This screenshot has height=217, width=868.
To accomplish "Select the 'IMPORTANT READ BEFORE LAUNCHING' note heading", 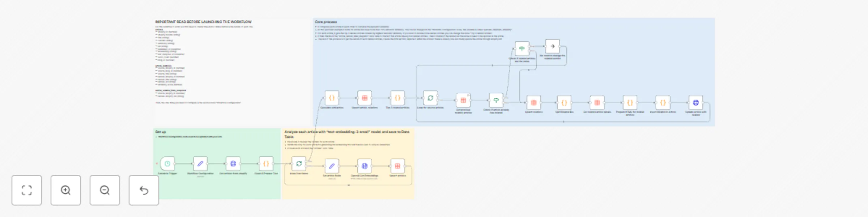I will tap(203, 22).
